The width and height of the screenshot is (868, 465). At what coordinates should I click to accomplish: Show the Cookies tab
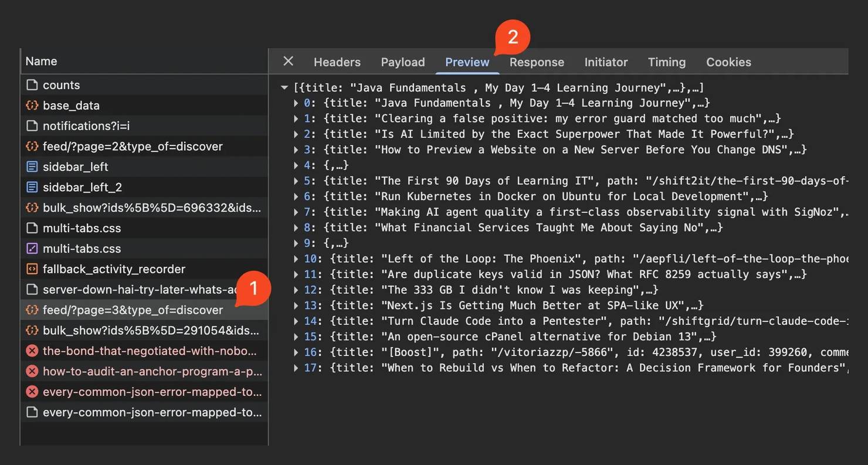pos(728,62)
